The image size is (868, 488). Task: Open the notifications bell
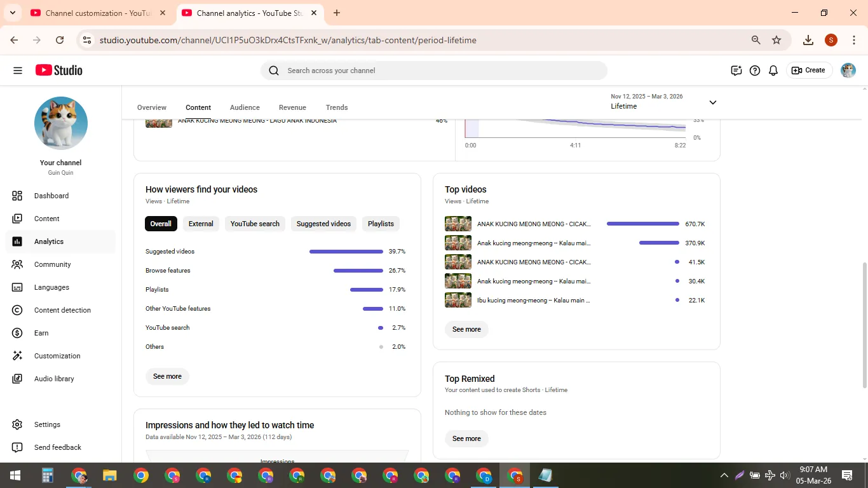coord(773,71)
